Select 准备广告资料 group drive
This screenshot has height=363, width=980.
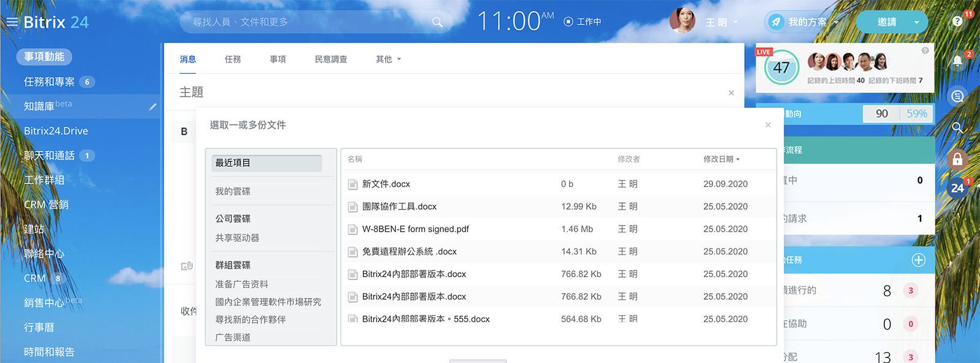(241, 284)
